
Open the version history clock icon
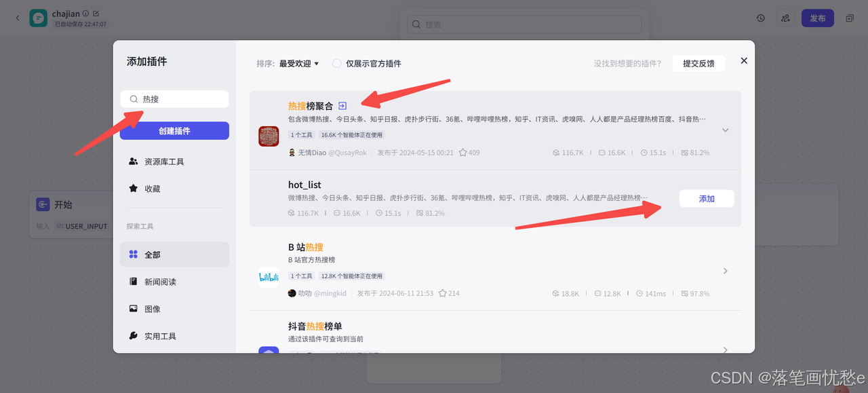pyautogui.click(x=761, y=18)
